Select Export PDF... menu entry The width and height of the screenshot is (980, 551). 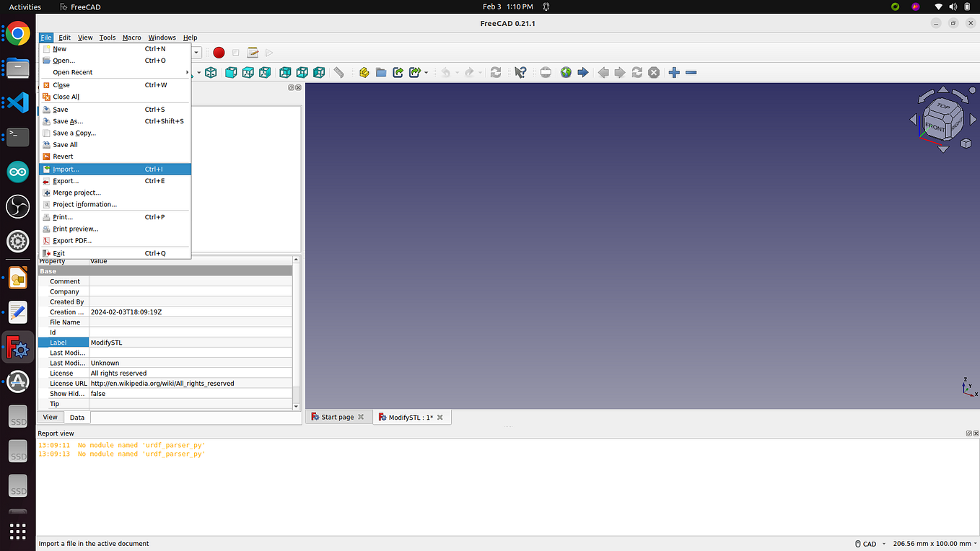(115, 241)
